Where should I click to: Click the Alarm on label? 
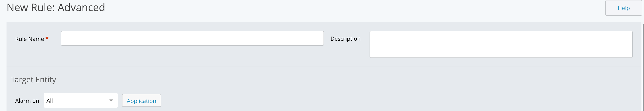point(27,101)
